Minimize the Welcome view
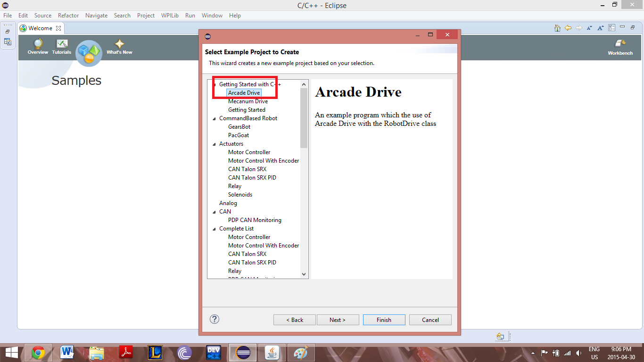 point(623,27)
